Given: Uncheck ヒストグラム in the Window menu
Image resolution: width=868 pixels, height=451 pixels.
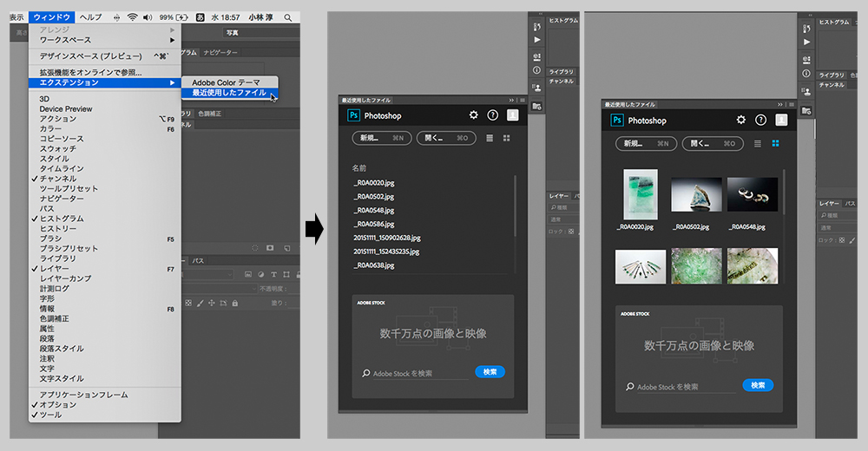Looking at the screenshot, I should pyautogui.click(x=104, y=219).
